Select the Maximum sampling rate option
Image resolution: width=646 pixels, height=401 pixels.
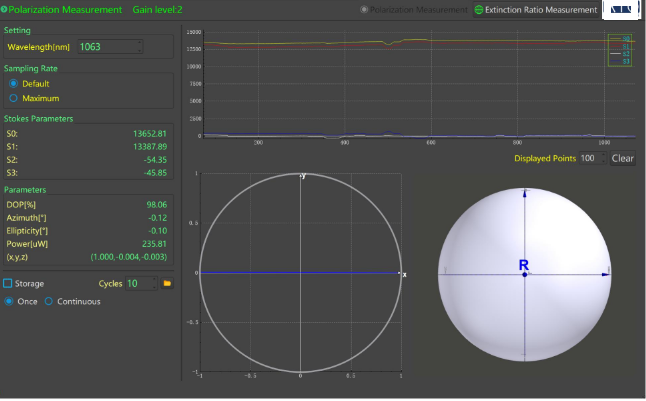click(x=14, y=98)
